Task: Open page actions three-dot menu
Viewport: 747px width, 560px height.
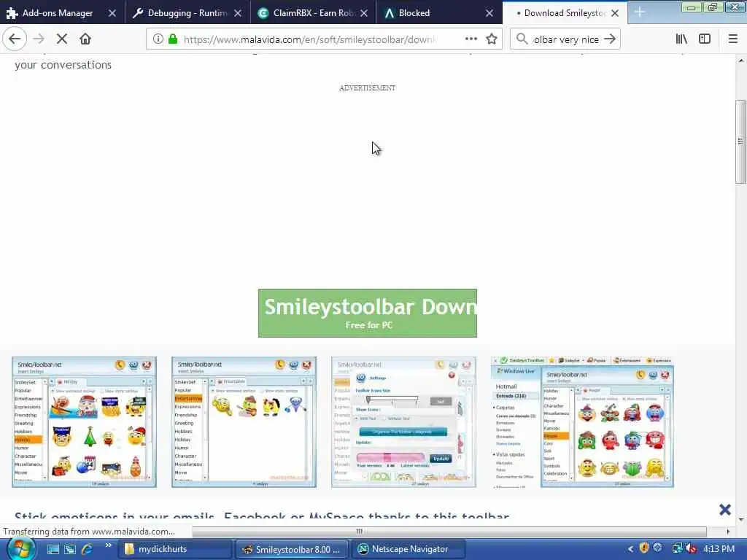Action: pos(471,39)
